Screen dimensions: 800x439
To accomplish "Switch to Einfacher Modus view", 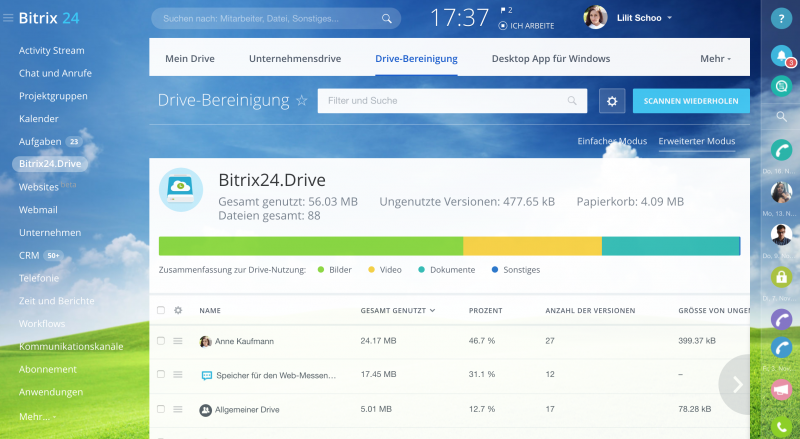I will [612, 141].
